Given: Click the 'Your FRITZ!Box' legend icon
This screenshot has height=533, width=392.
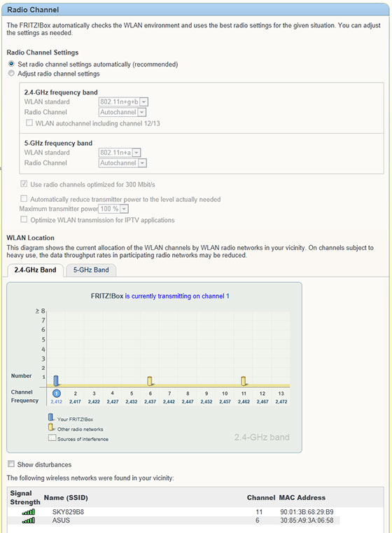Looking at the screenshot, I should coord(51,417).
